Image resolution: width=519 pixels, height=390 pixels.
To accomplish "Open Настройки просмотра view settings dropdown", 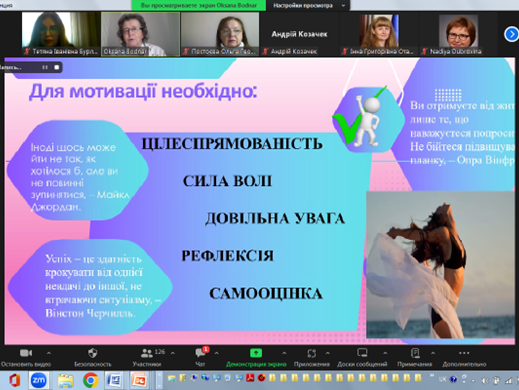I will coord(308,5).
